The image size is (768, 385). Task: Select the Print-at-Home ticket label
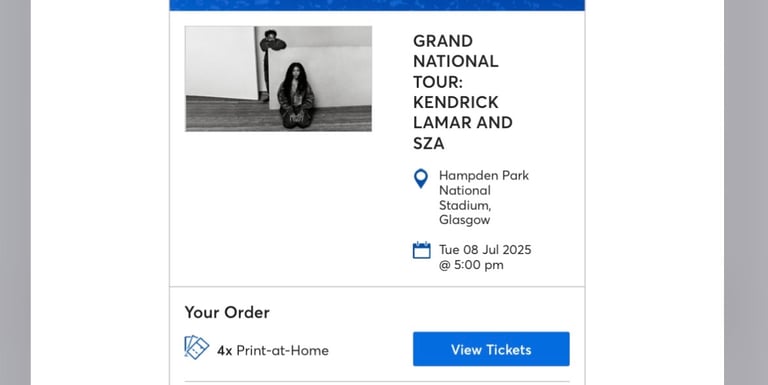click(283, 350)
